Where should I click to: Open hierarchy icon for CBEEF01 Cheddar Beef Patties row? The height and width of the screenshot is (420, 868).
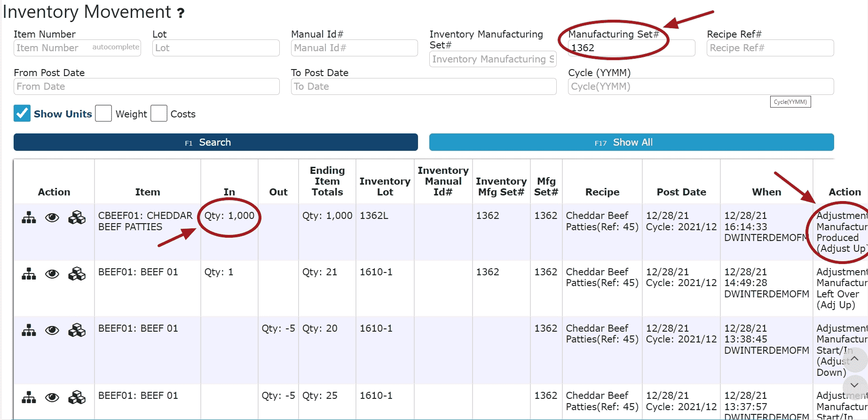[x=29, y=218]
